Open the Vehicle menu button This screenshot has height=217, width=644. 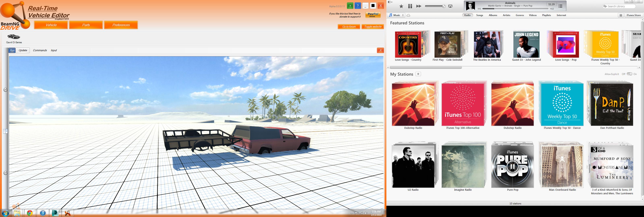(51, 25)
